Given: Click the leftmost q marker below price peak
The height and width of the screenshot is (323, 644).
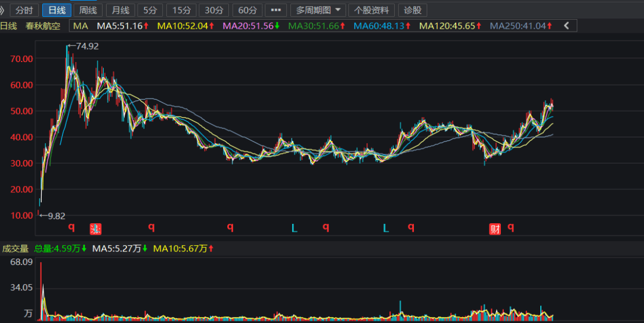Looking at the screenshot, I should click(71, 227).
